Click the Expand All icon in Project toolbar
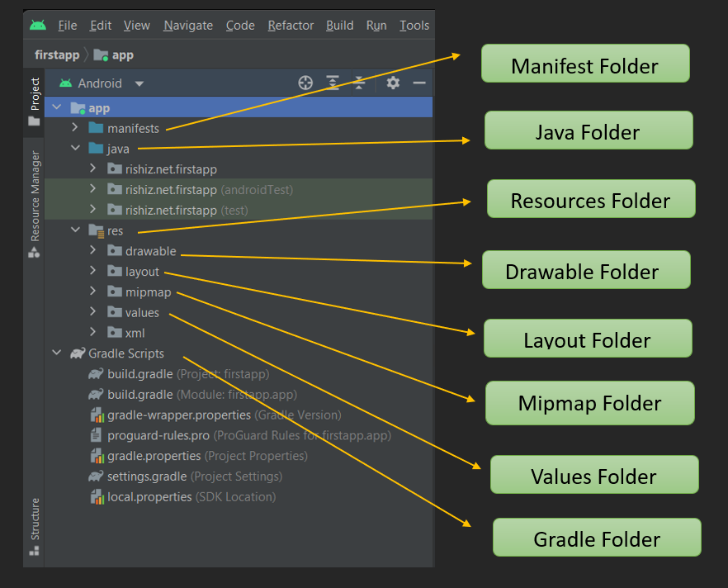The width and height of the screenshot is (728, 588). tap(332, 83)
